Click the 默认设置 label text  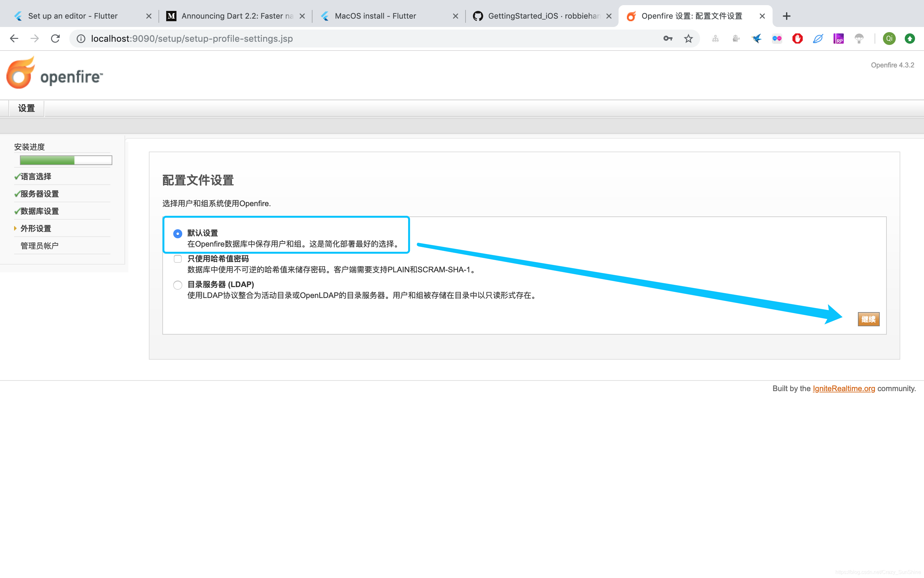(203, 233)
